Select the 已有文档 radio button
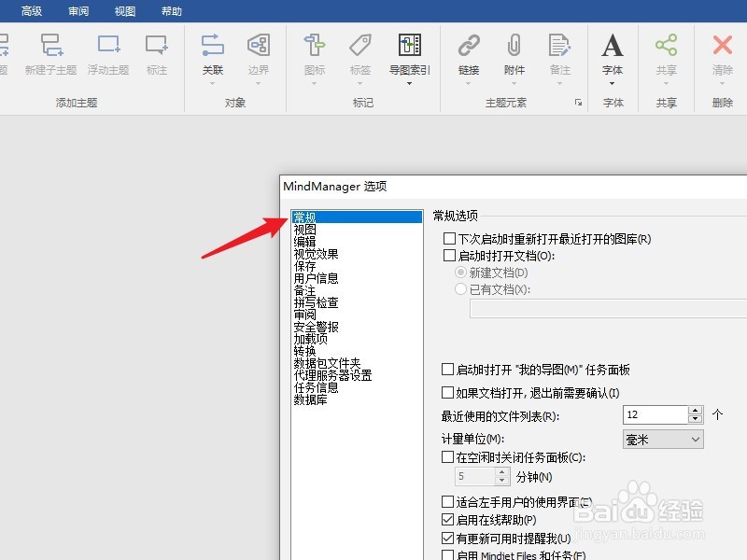 click(460, 288)
